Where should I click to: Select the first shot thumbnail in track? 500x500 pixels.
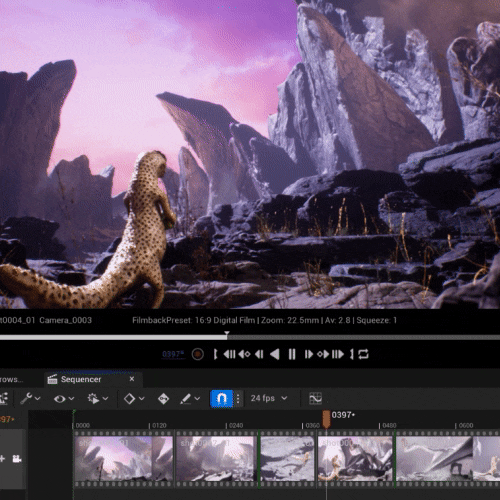click(124, 458)
